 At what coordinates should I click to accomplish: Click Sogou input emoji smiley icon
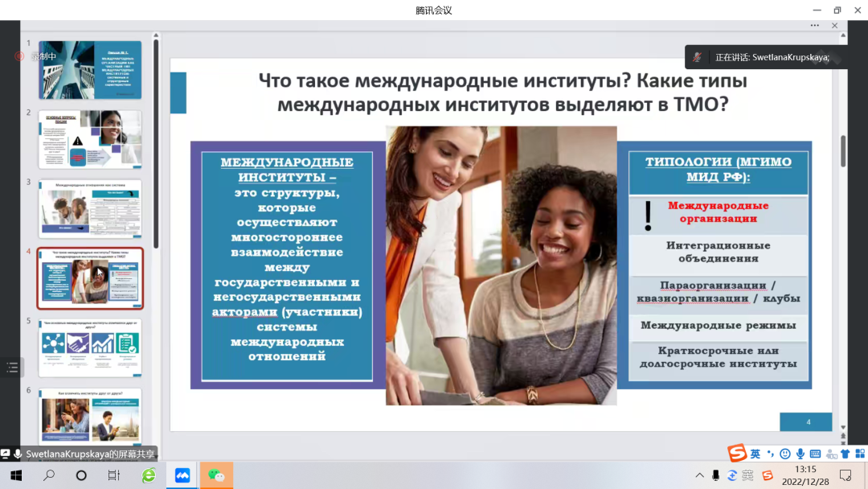click(x=785, y=454)
